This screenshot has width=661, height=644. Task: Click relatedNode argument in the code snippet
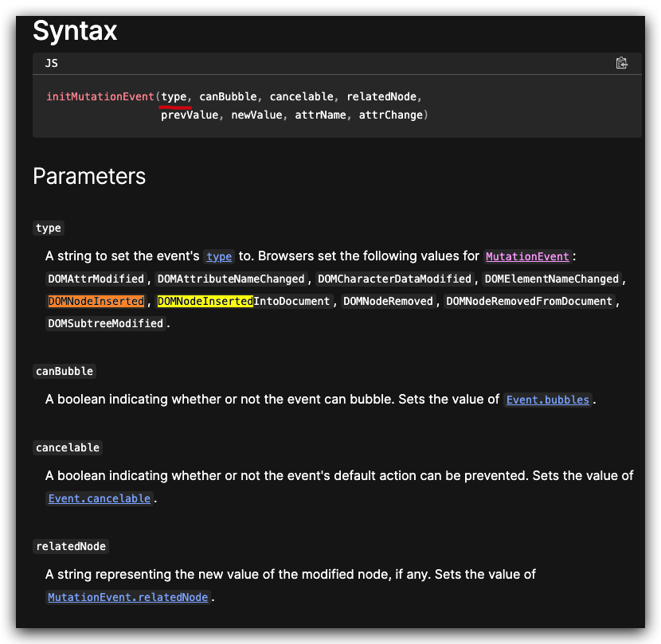381,96
